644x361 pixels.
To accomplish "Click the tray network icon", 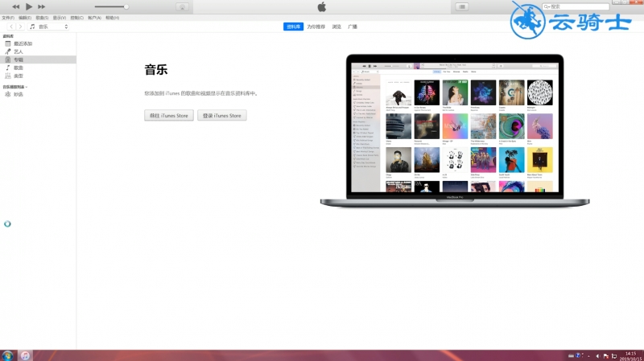I will 614,356.
